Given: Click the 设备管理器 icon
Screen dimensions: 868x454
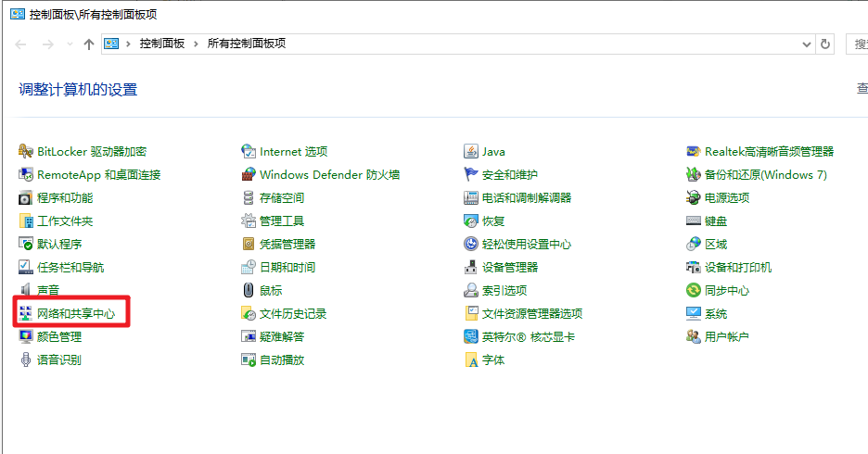Looking at the screenshot, I should pos(471,267).
